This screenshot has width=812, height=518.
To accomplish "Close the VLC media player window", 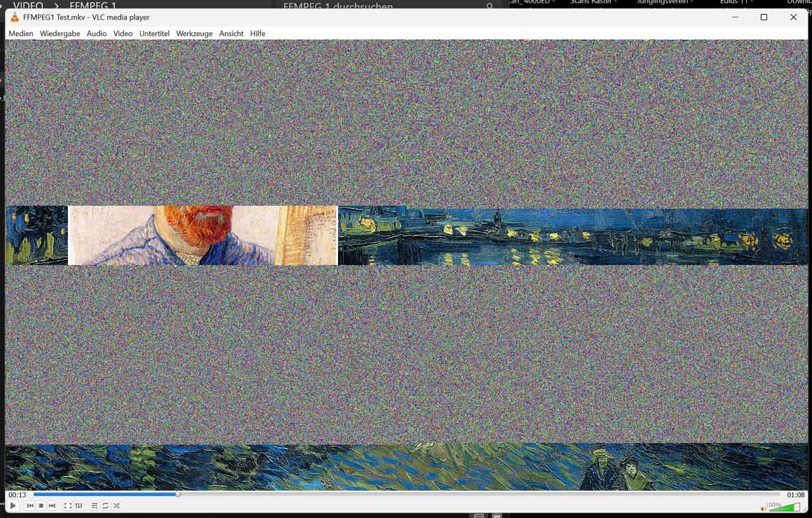I will pyautogui.click(x=794, y=17).
